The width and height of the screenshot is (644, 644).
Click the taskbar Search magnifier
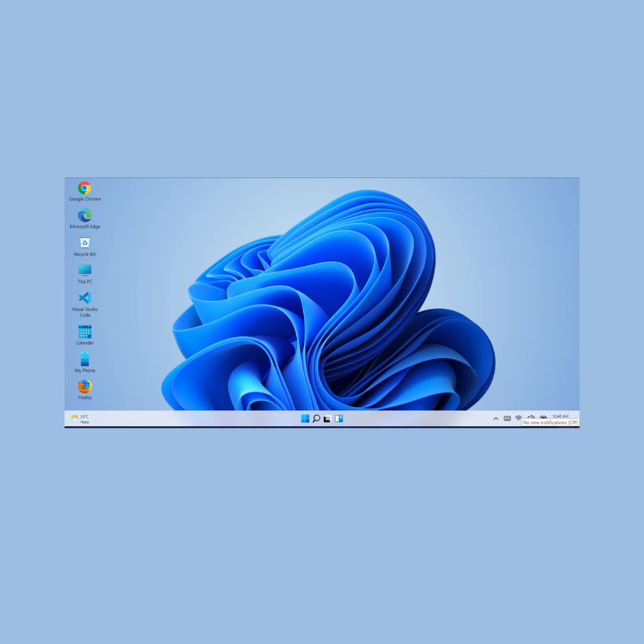(316, 419)
